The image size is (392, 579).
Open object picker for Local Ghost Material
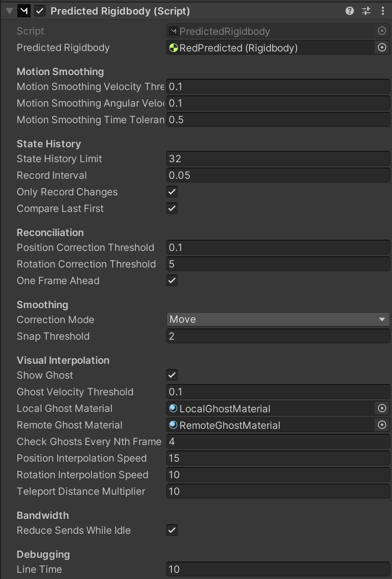[x=382, y=409]
